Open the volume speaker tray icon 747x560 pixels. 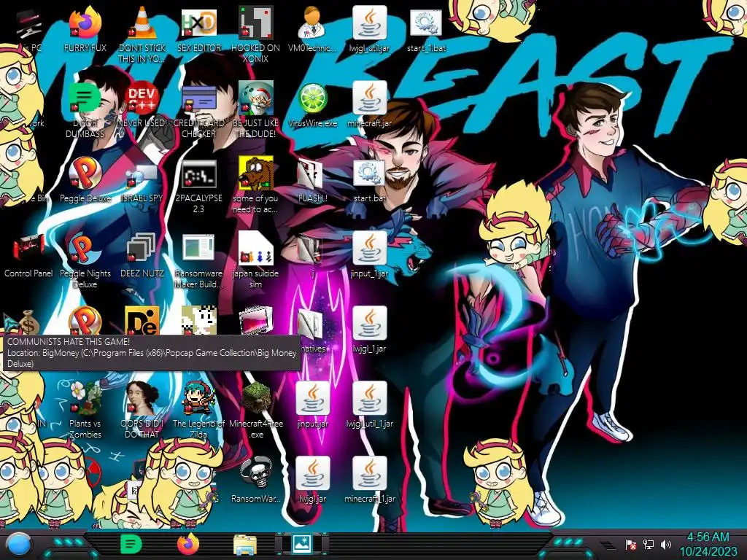[665, 544]
